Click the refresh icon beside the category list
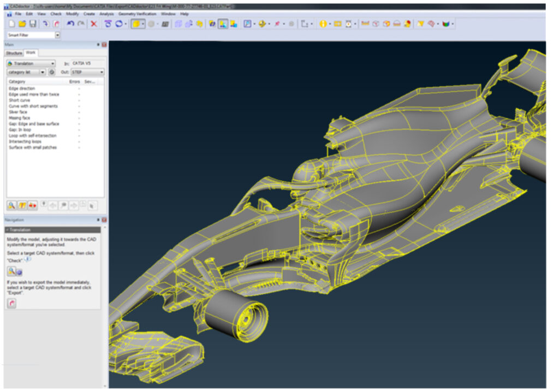This screenshot has height=392, width=559. [52, 72]
